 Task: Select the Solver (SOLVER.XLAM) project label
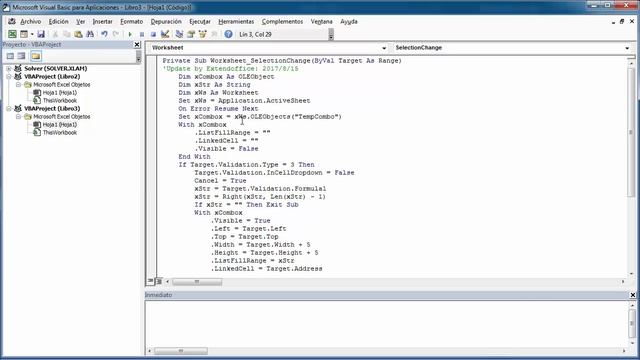56,69
